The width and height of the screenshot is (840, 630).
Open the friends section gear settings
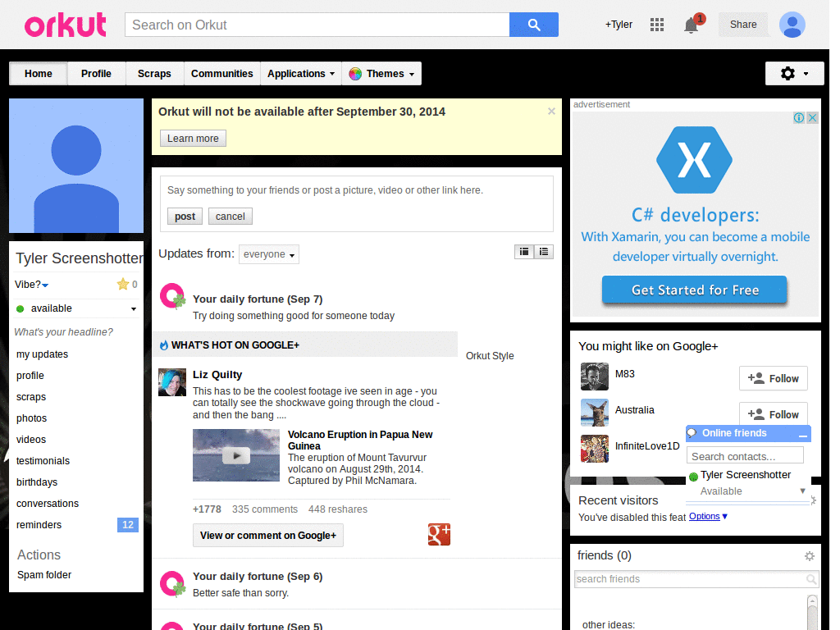click(x=810, y=556)
